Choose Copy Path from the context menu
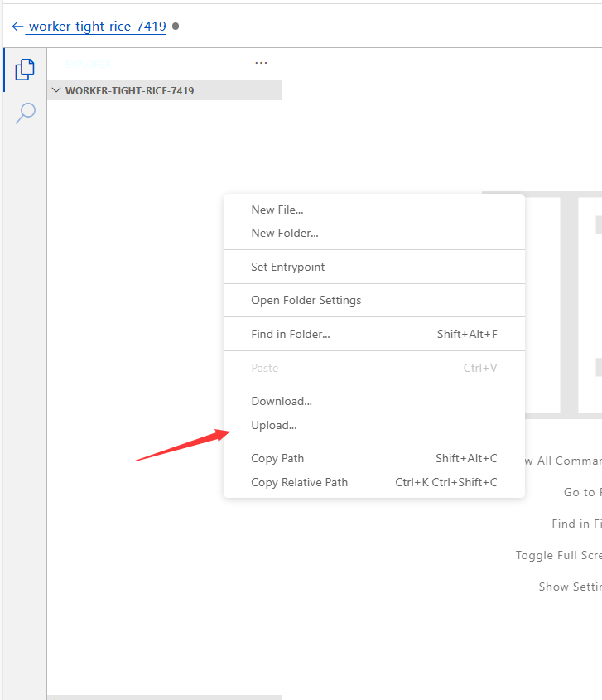 (277, 459)
